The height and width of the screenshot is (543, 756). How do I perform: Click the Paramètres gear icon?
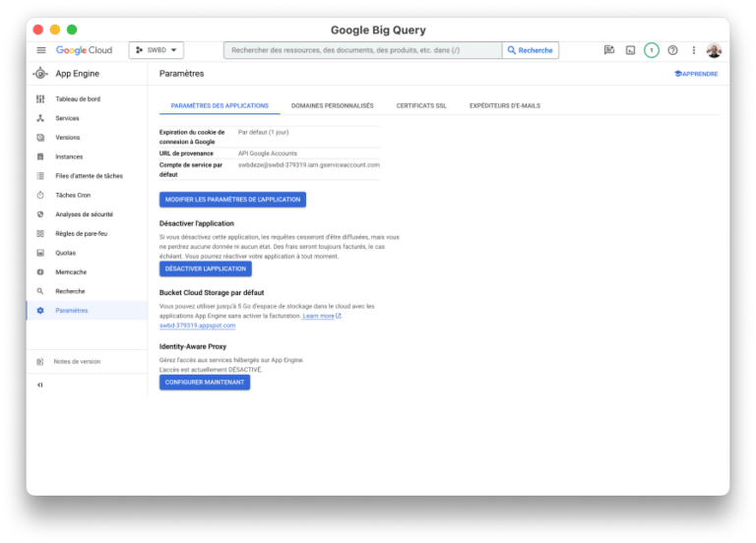click(x=40, y=311)
